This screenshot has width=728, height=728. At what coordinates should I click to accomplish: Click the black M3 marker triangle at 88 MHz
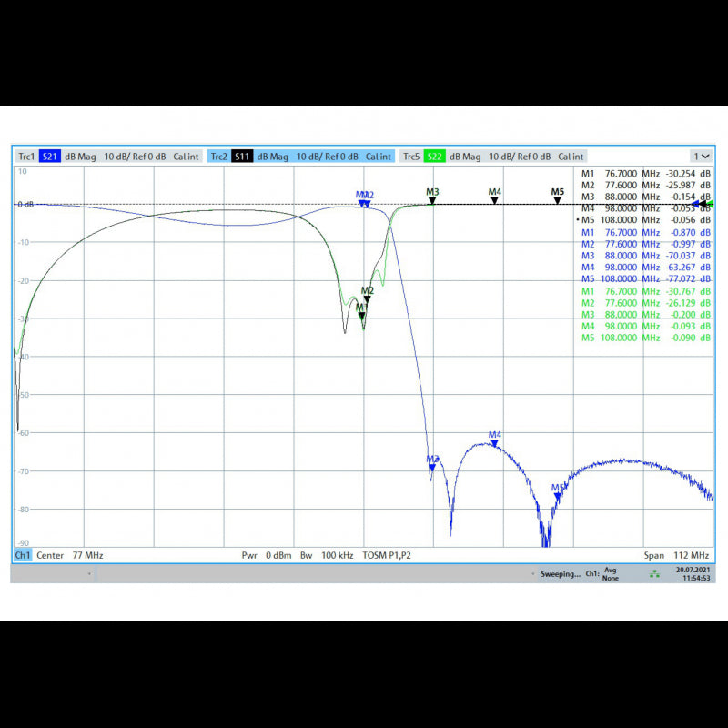(x=432, y=199)
